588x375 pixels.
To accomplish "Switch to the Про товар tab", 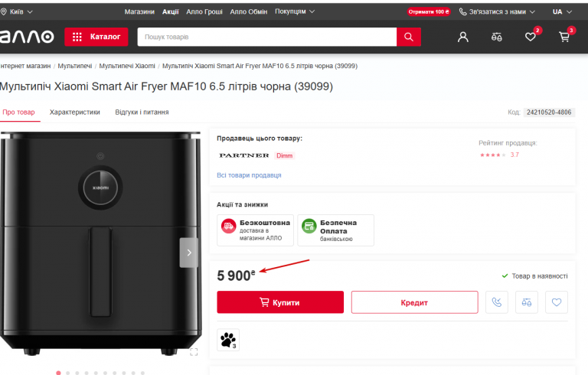I will tap(18, 112).
